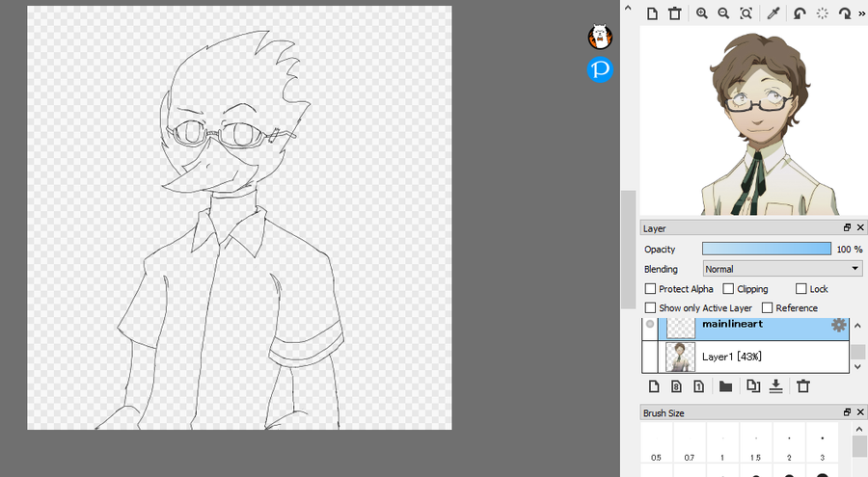The image size is (868, 477).
Task: Adjust the layer Opacity slider
Action: click(767, 249)
